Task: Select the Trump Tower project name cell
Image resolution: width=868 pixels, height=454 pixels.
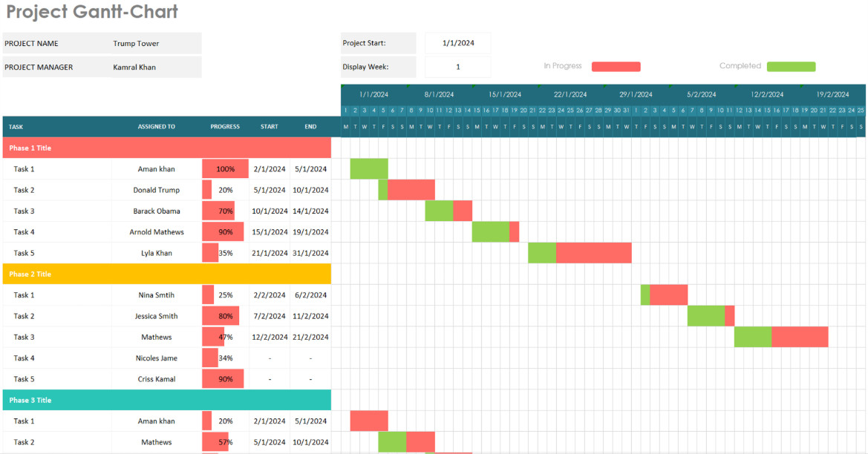Action: pyautogui.click(x=156, y=43)
